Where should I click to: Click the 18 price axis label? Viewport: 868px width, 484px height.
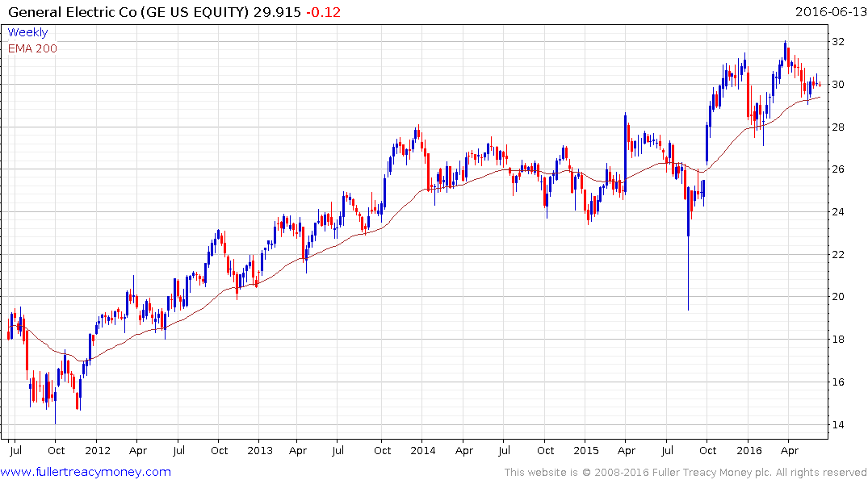coord(837,339)
